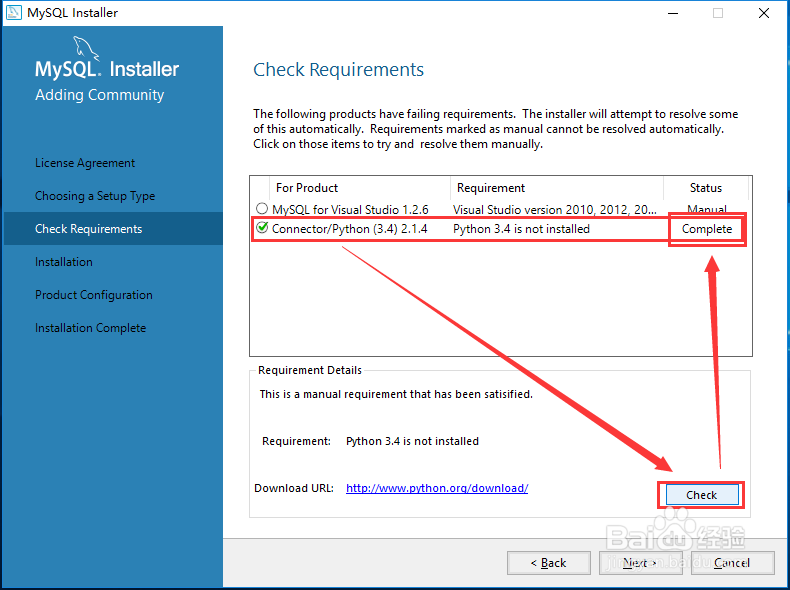Click the Complete status cell

click(707, 229)
